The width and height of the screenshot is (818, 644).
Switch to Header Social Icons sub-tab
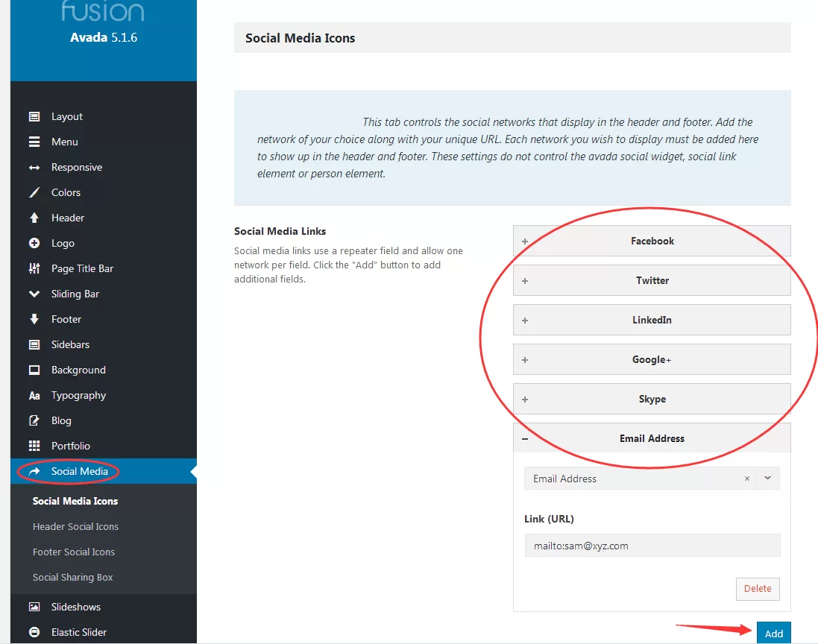(75, 527)
